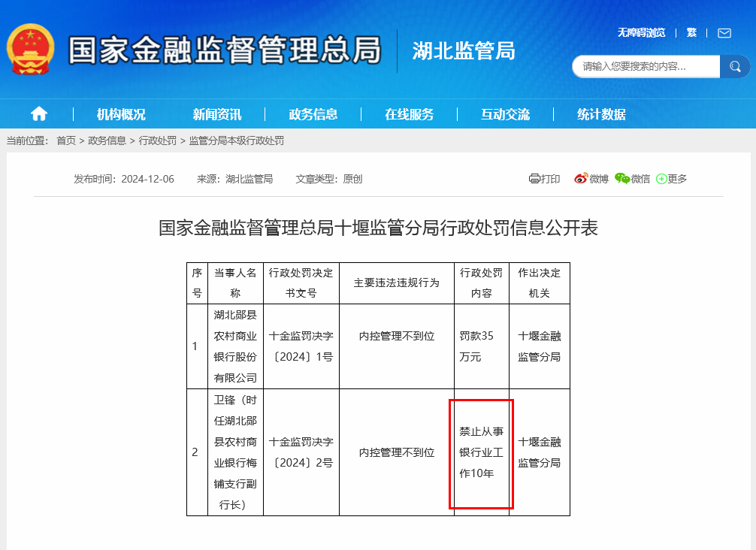
Task: Click serial number 2 cell
Action: [197, 452]
